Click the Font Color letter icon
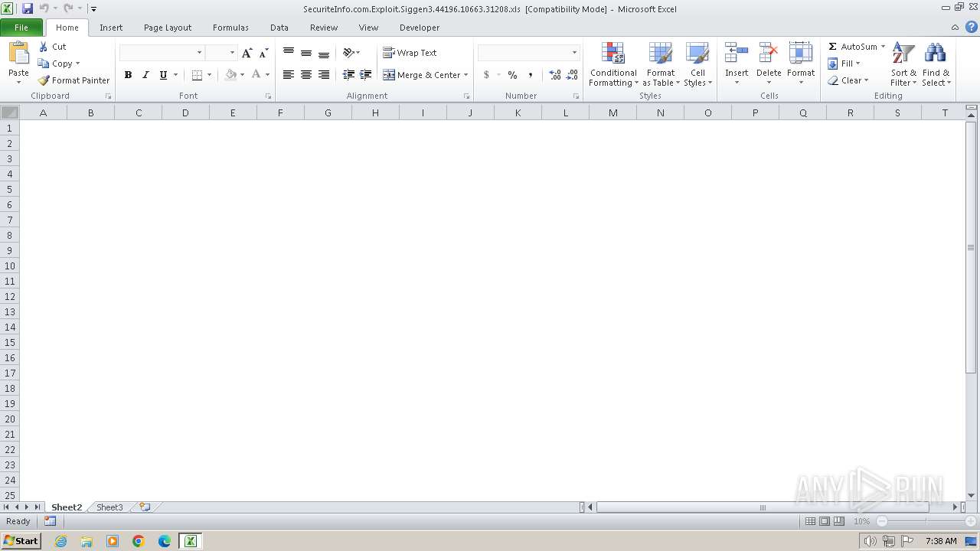Viewport: 980px width, 551px height. pos(256,75)
